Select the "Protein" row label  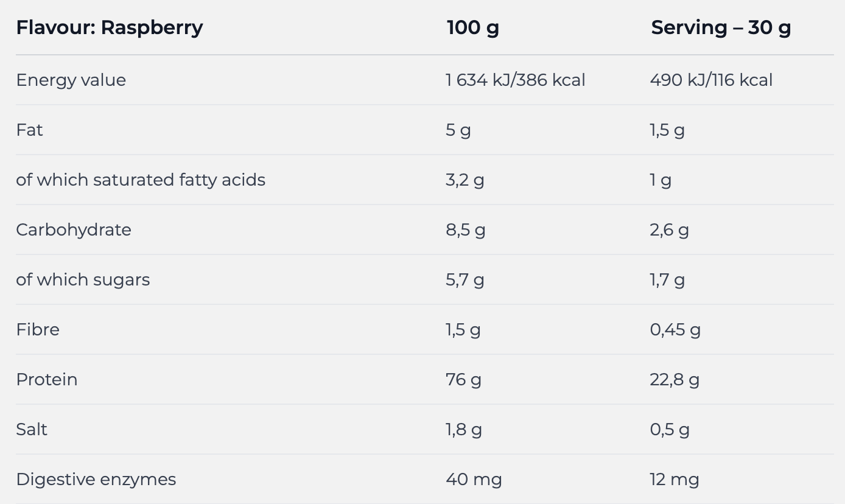click(x=47, y=379)
